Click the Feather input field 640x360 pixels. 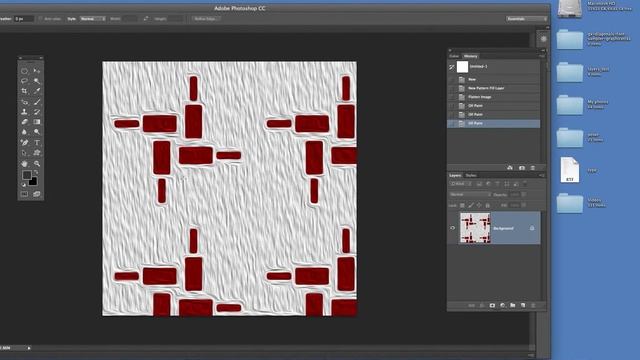[24, 19]
